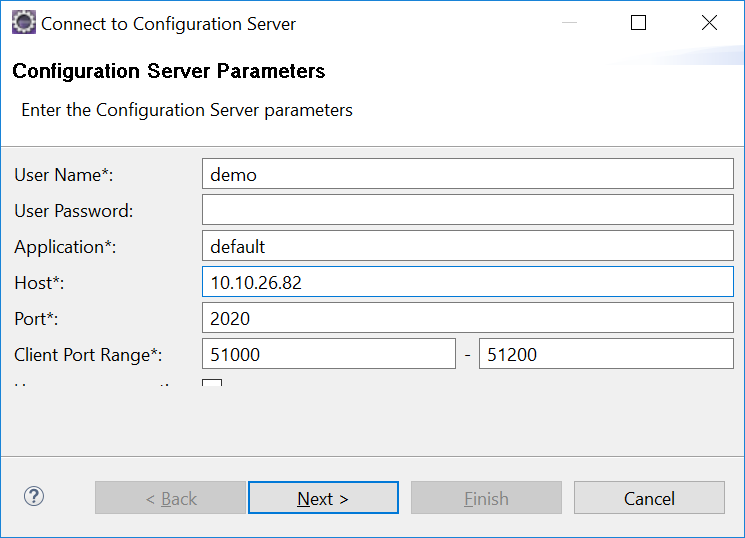Click the greyed-out < Back button

point(170,498)
